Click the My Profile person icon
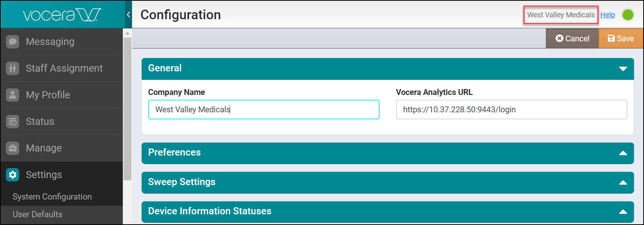The image size is (644, 225). click(x=13, y=95)
